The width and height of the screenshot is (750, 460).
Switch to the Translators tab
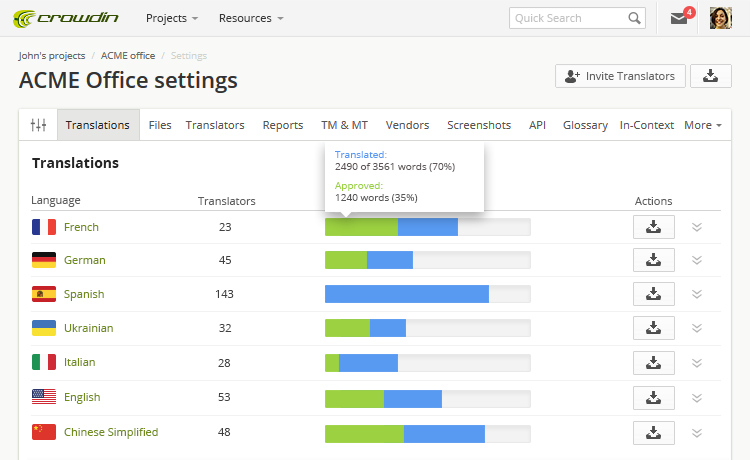[215, 125]
